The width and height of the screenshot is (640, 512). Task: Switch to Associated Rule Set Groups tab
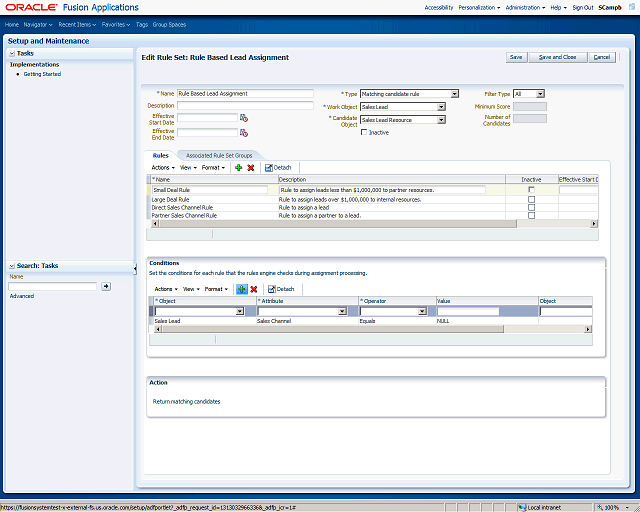tap(219, 156)
